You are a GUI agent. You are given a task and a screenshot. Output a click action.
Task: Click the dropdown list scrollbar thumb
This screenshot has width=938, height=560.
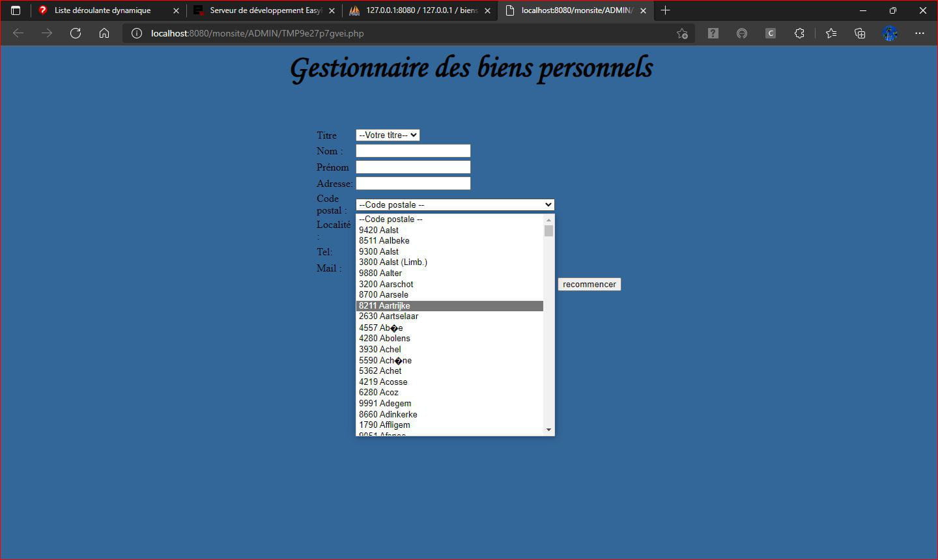click(548, 231)
